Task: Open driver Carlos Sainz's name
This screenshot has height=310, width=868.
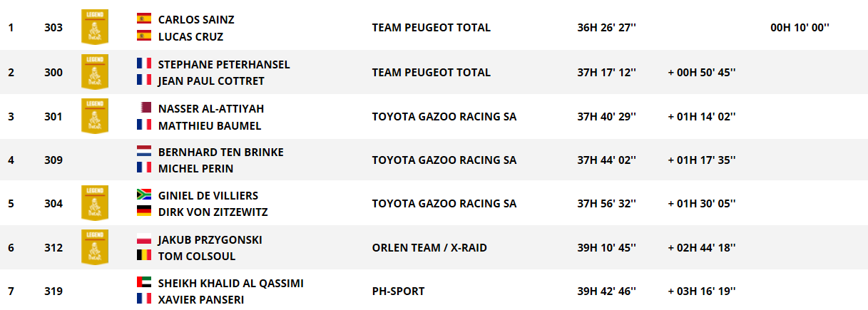Action: coord(195,20)
